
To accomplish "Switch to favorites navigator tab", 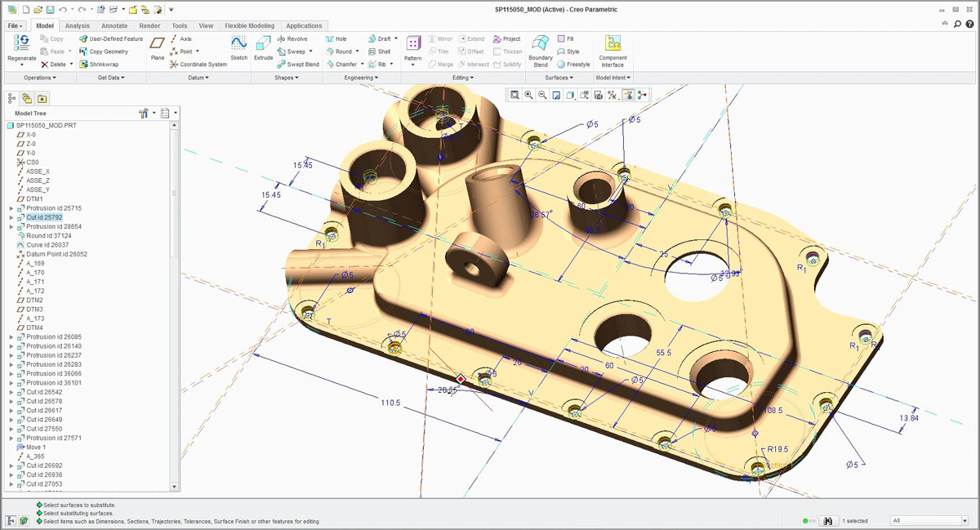I will pyautogui.click(x=41, y=97).
